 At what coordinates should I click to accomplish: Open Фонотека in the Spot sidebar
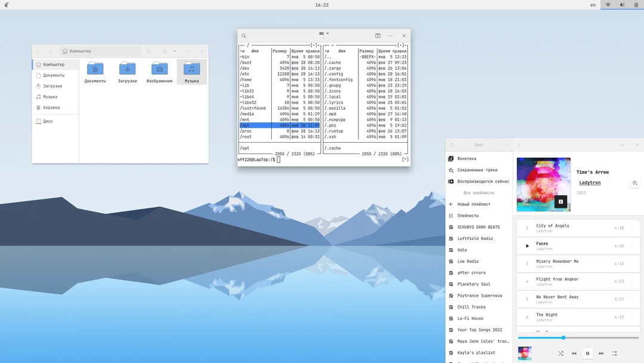tap(469, 158)
